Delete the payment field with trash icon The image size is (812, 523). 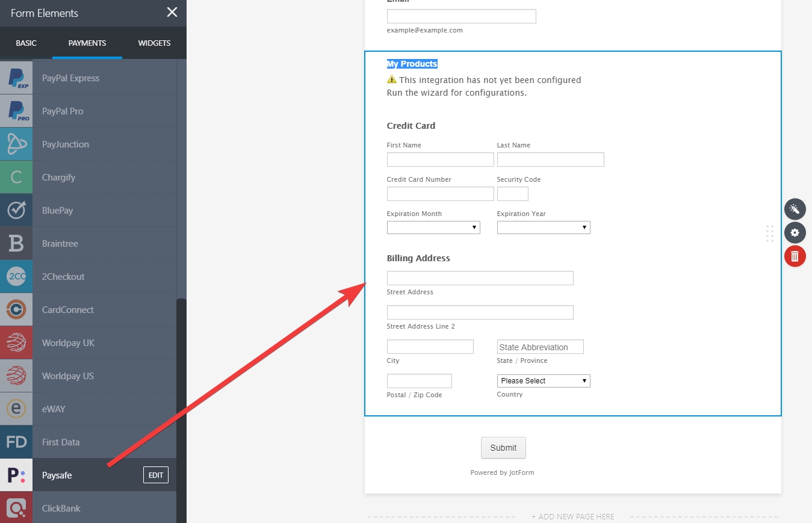pos(795,256)
